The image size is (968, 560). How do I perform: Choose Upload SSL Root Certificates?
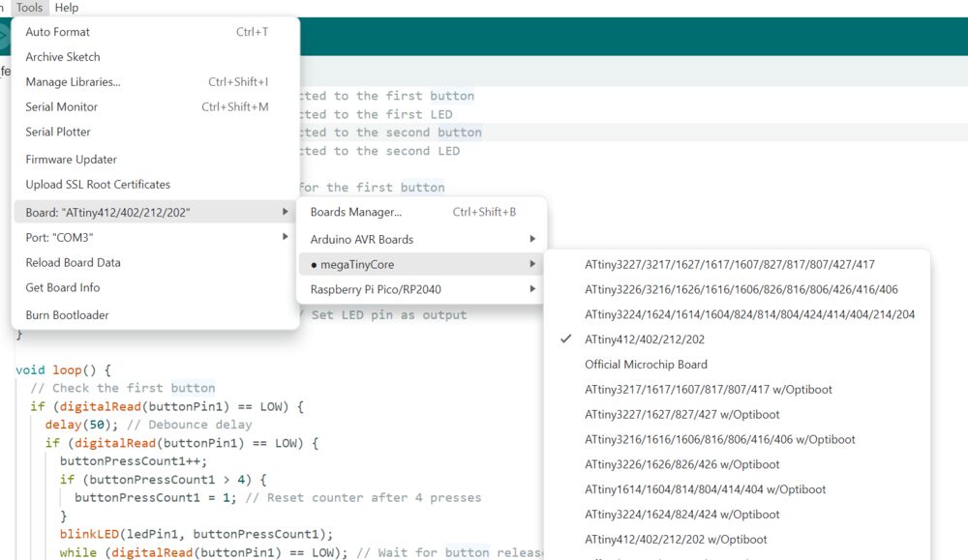(155, 185)
